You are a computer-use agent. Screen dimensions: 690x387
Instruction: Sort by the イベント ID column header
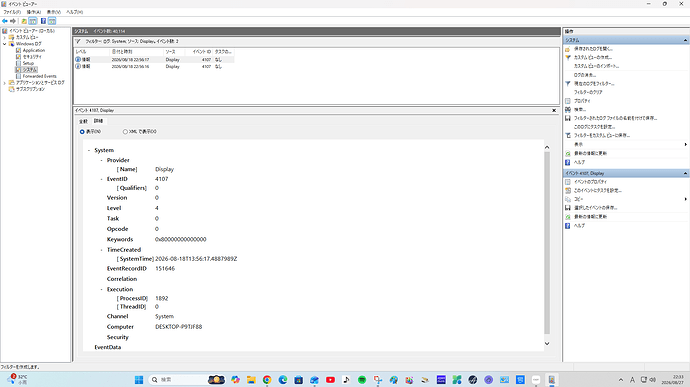pyautogui.click(x=199, y=52)
